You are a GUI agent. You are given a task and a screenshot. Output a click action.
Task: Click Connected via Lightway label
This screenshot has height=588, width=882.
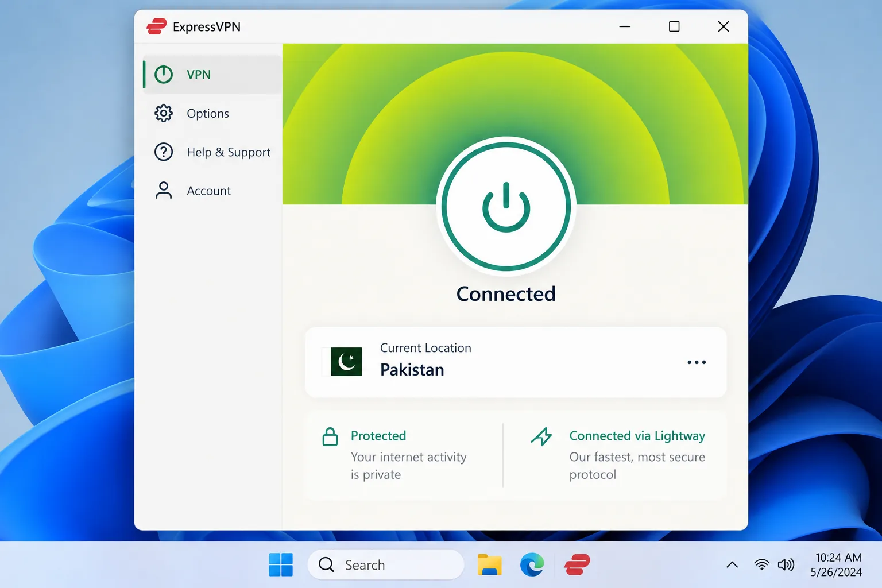pos(637,436)
